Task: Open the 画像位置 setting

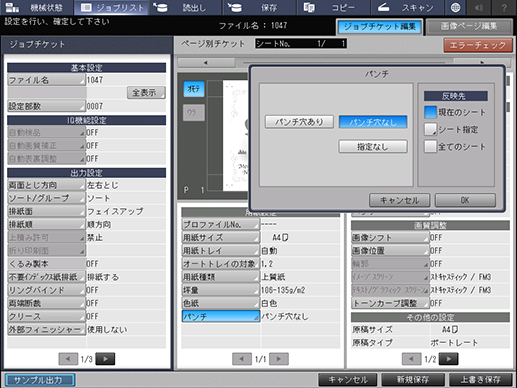Action: (390, 251)
